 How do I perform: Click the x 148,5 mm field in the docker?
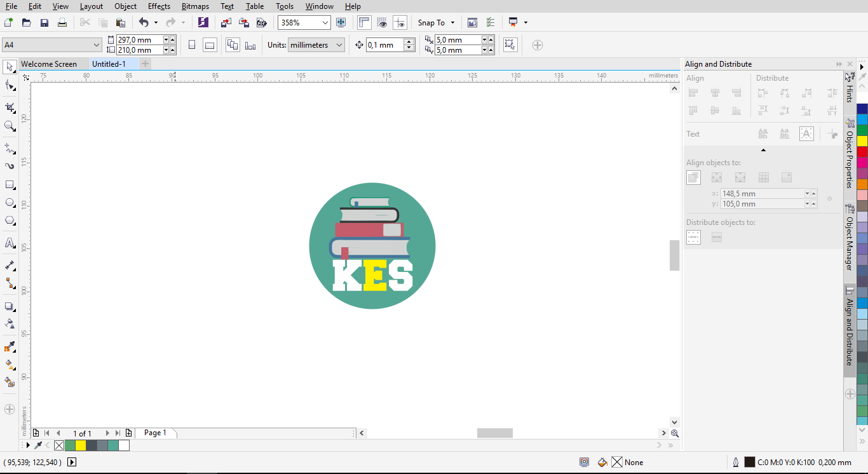click(x=763, y=193)
